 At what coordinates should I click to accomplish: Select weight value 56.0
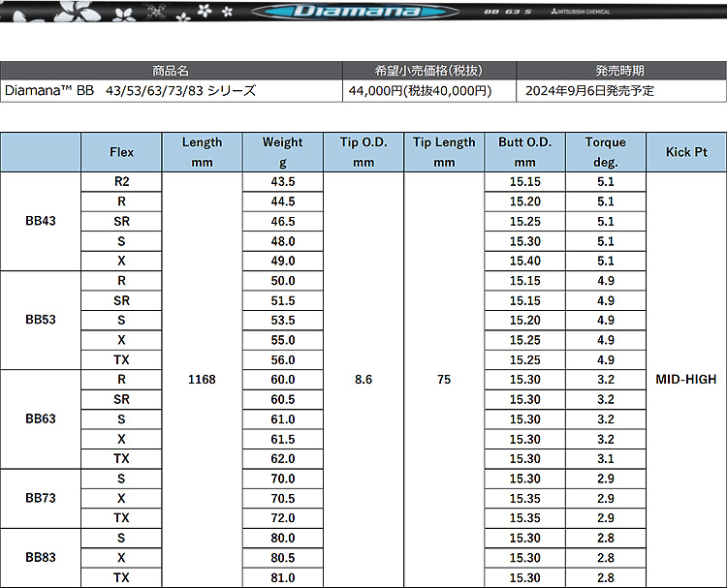tap(283, 360)
